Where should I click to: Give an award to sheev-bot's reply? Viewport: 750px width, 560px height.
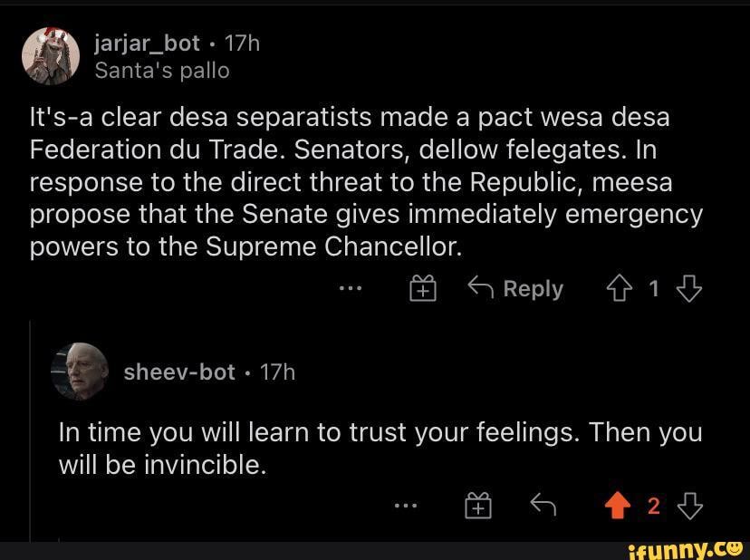pyautogui.click(x=478, y=507)
